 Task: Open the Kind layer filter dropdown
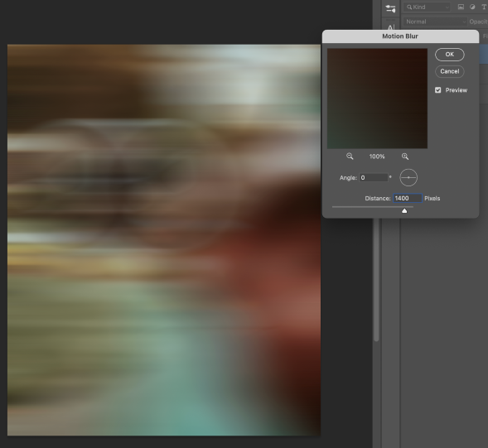tap(427, 7)
